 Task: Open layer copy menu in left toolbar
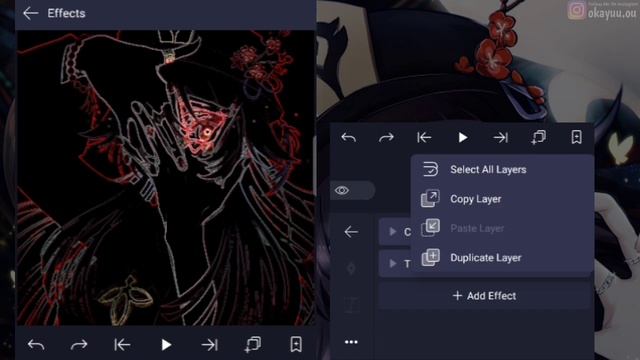pos(253,344)
